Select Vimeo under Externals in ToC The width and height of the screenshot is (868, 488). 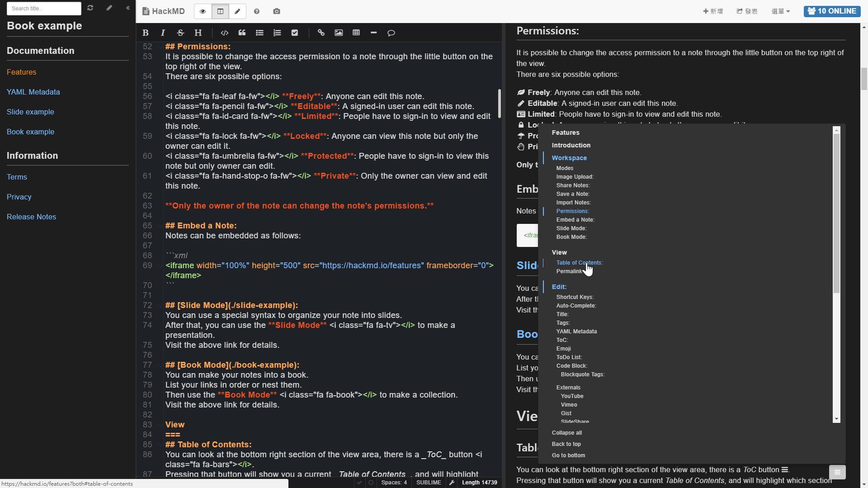pos(569,405)
